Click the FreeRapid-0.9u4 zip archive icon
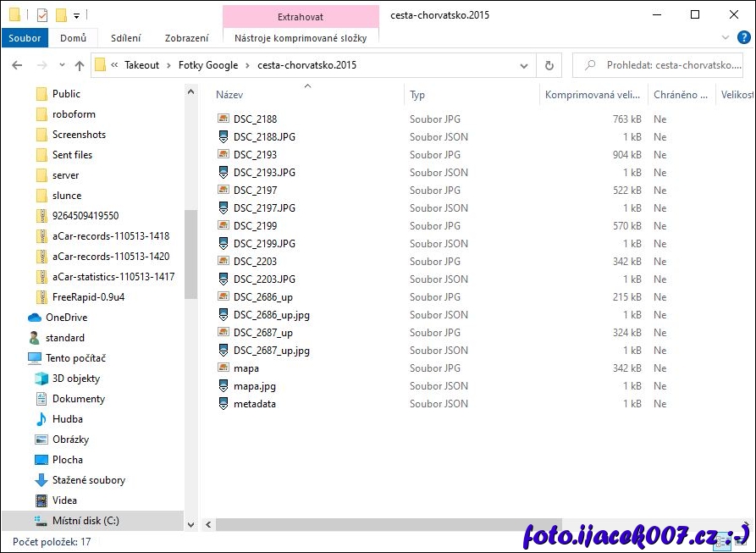 point(41,297)
